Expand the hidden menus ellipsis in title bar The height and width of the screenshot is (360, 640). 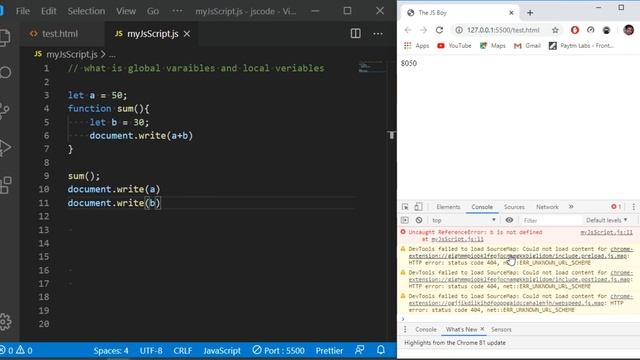tap(177, 11)
